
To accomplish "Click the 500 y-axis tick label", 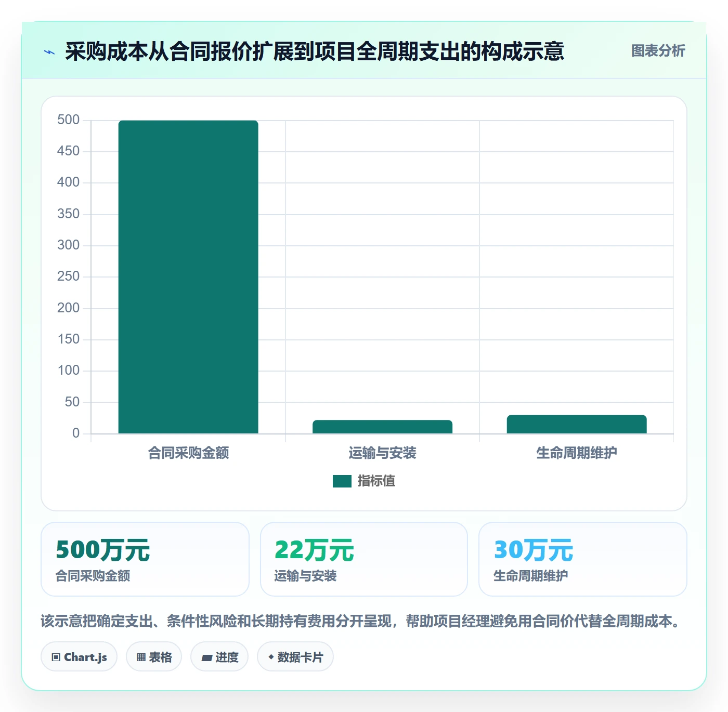I will pyautogui.click(x=69, y=120).
